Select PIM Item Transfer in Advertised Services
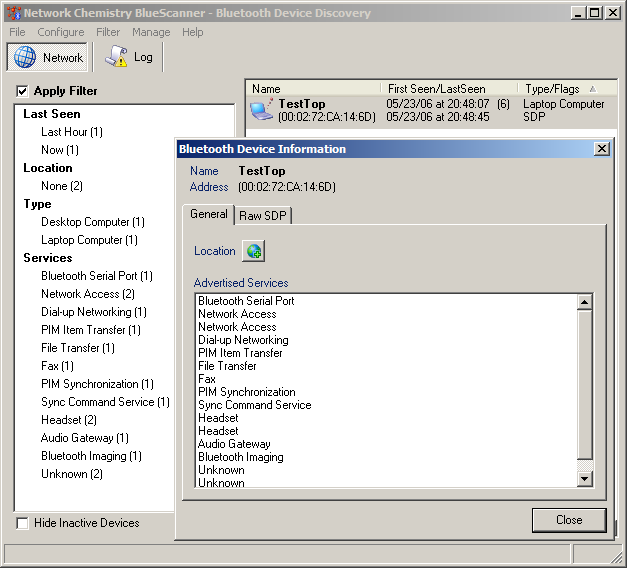Viewport: 627px width, 568px height. click(240, 353)
